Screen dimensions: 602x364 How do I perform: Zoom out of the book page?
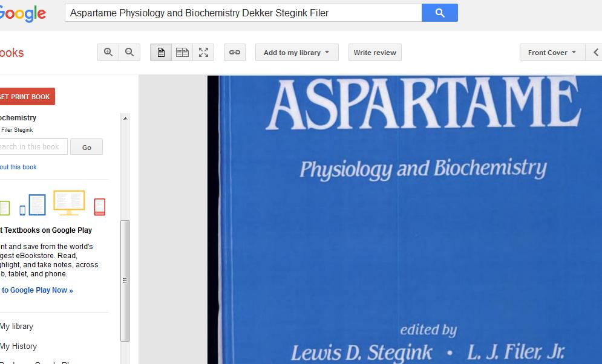129,52
